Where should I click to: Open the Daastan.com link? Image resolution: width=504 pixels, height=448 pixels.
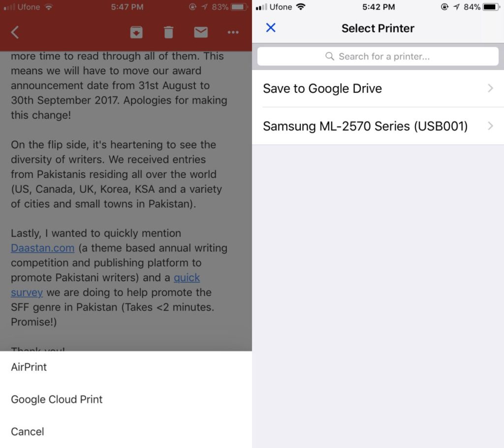[42, 248]
